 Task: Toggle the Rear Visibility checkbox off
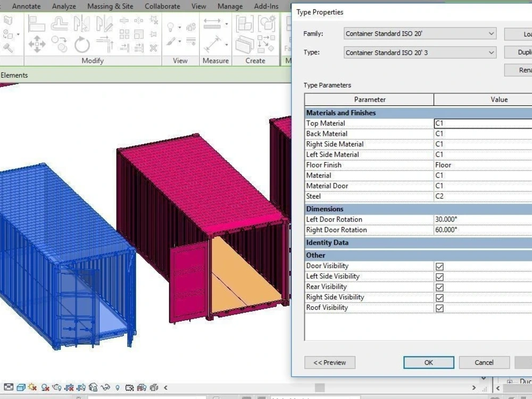coord(439,287)
